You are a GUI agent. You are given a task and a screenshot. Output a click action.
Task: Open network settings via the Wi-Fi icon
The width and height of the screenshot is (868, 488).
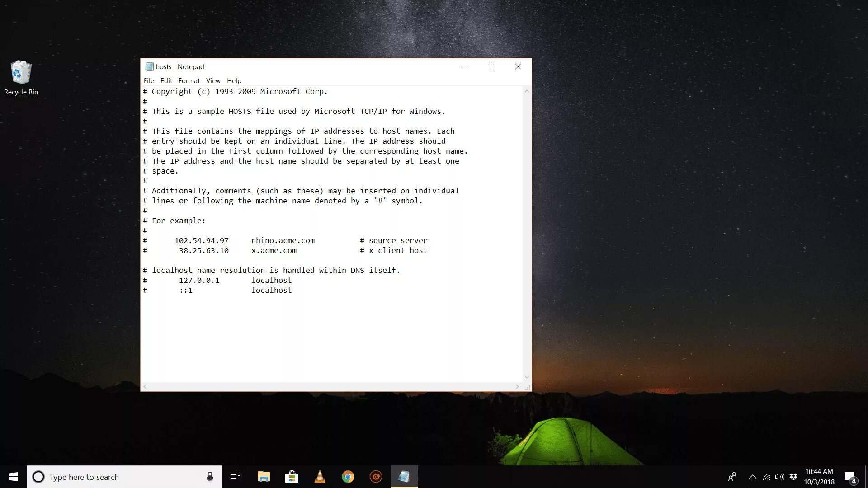pyautogui.click(x=766, y=476)
